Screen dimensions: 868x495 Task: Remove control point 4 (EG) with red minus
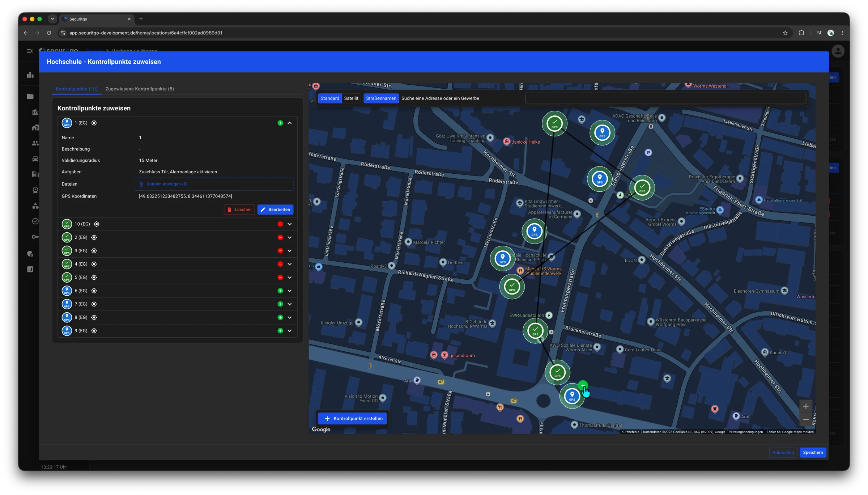click(x=280, y=264)
